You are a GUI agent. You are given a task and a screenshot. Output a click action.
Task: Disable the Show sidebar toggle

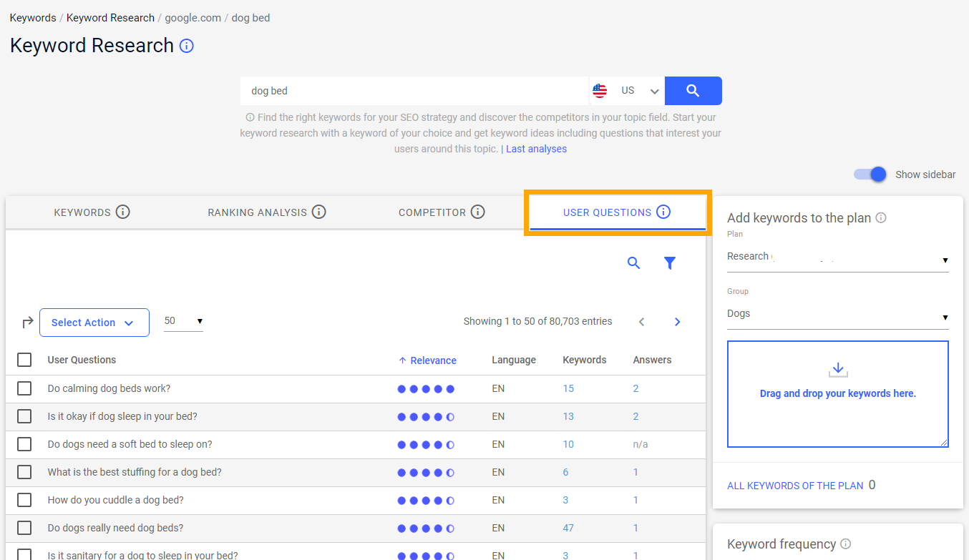(869, 174)
